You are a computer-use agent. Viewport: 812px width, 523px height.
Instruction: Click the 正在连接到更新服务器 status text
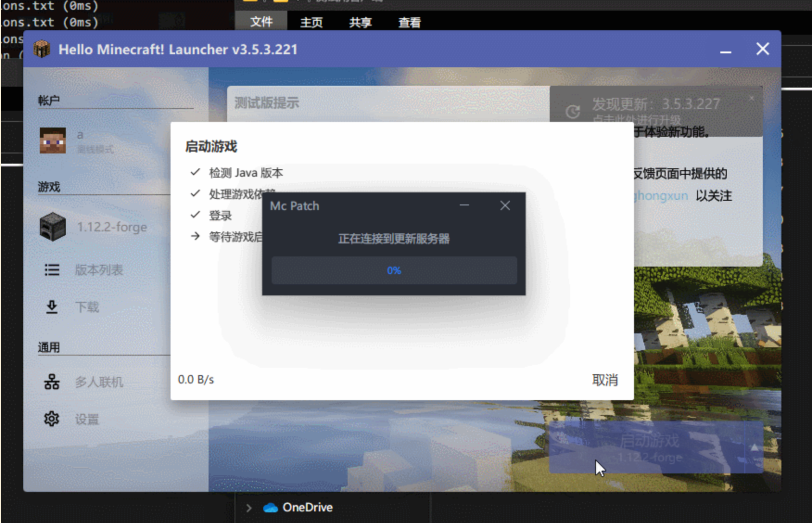(394, 239)
